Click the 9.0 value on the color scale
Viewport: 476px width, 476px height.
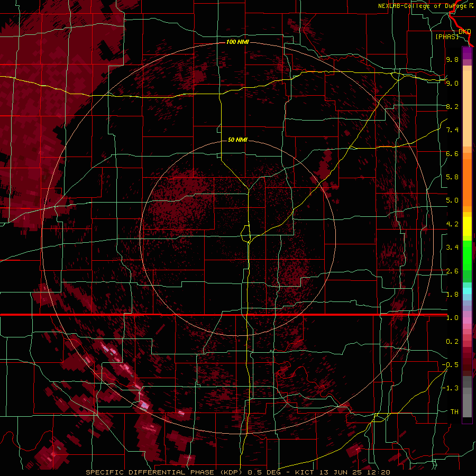(452, 83)
